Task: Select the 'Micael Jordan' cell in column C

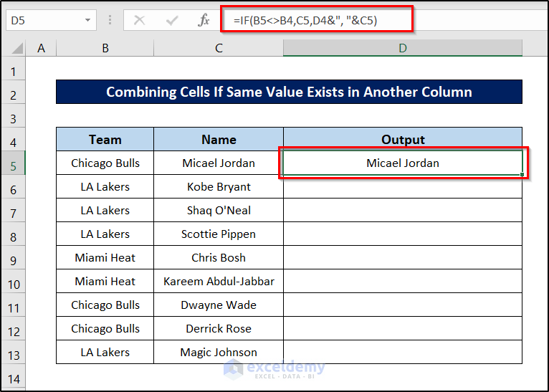Action: tap(219, 163)
